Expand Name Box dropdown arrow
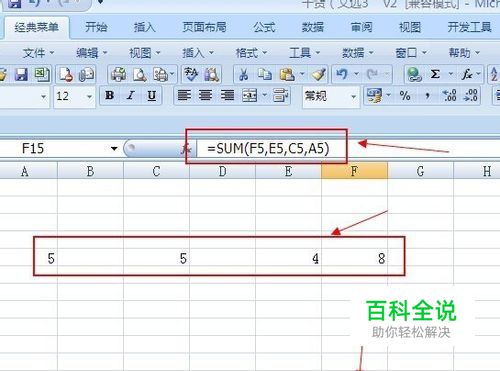 pyautogui.click(x=114, y=148)
